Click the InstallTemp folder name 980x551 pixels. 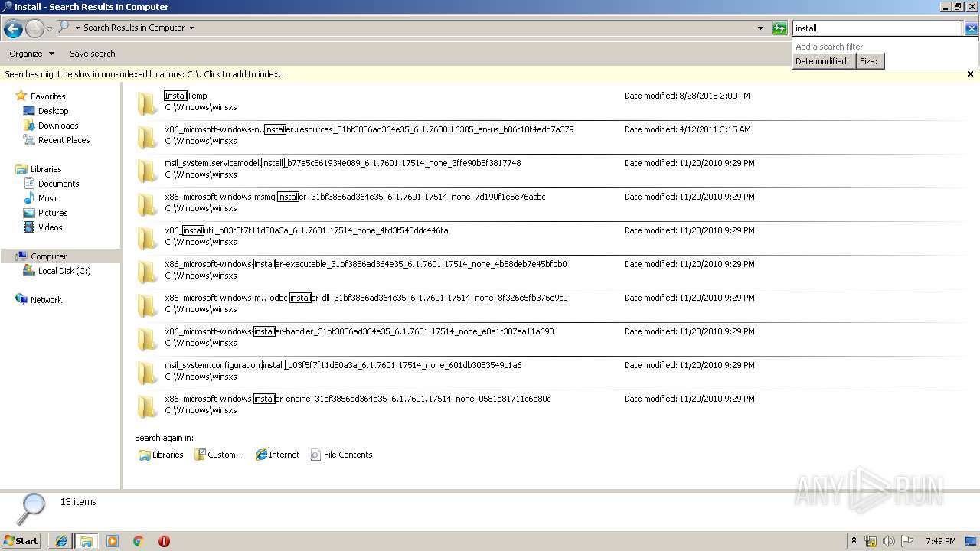(185, 96)
